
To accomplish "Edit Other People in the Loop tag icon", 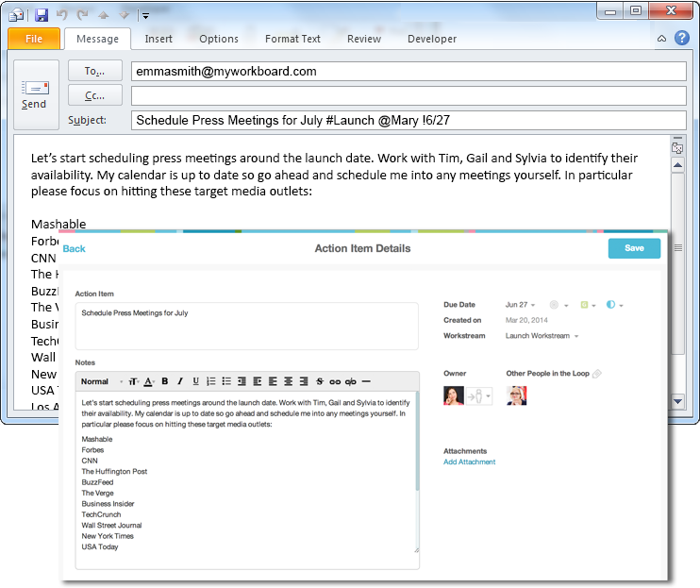I will point(597,374).
